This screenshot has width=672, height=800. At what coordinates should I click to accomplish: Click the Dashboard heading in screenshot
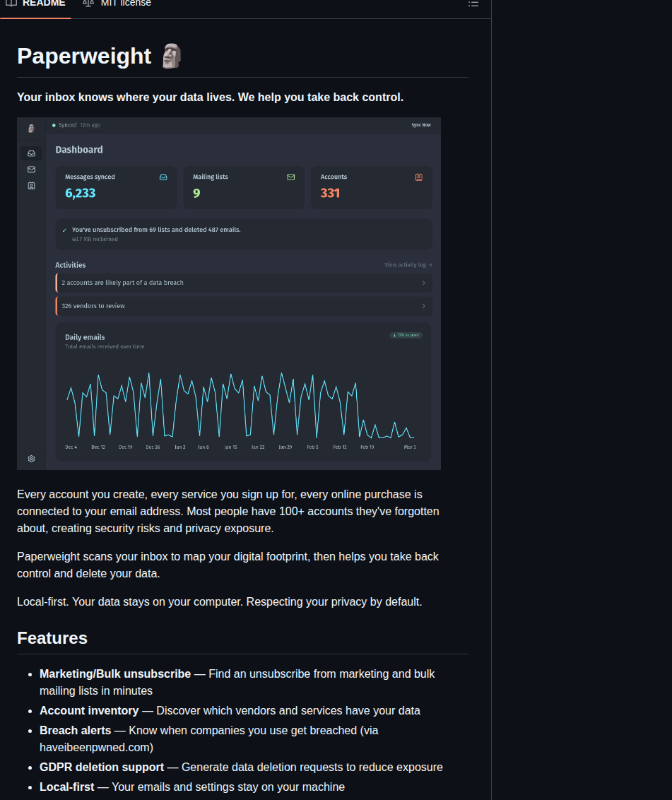(79, 150)
